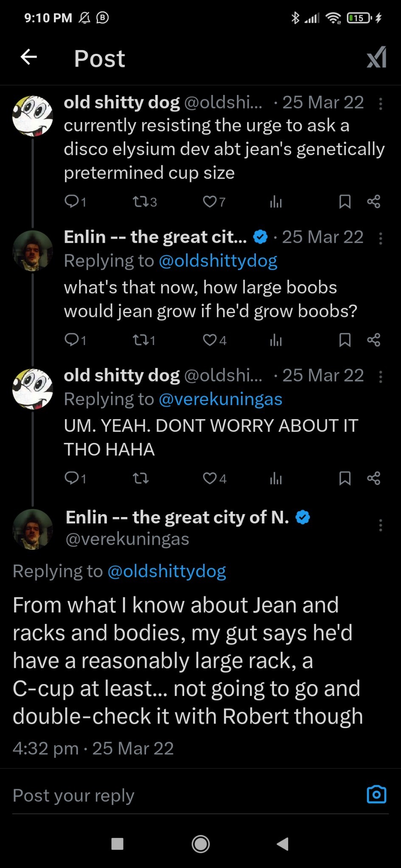Bookmark Enlin's reply about large boobs
This screenshot has width=401, height=868.
345,339
